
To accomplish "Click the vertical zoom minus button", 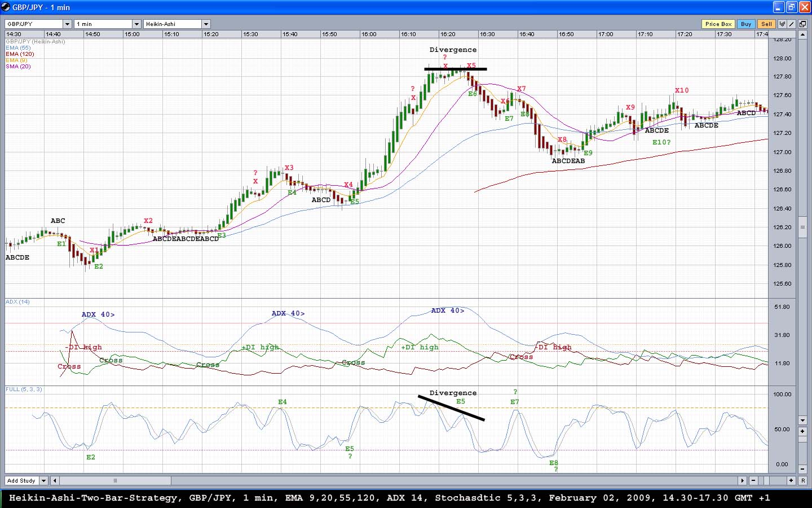I will [x=803, y=468].
